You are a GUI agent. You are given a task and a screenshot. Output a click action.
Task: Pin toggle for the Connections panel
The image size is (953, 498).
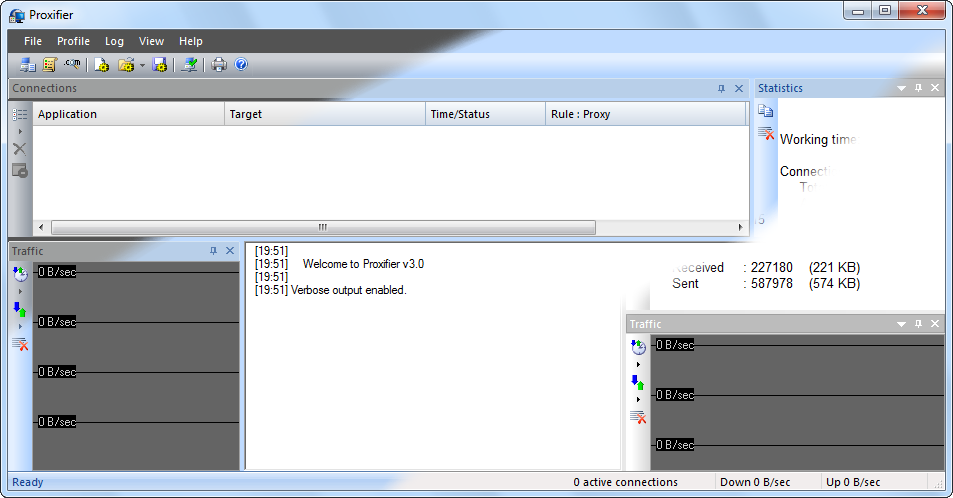[721, 88]
